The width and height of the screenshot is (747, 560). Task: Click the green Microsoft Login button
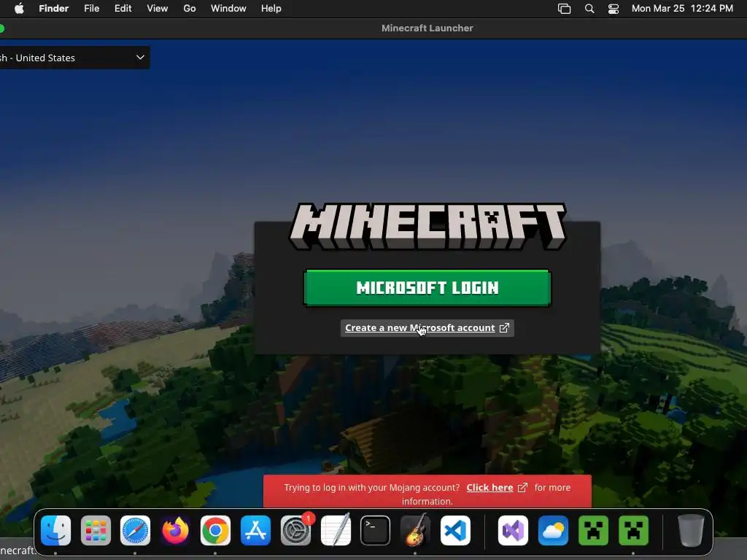[x=427, y=287]
